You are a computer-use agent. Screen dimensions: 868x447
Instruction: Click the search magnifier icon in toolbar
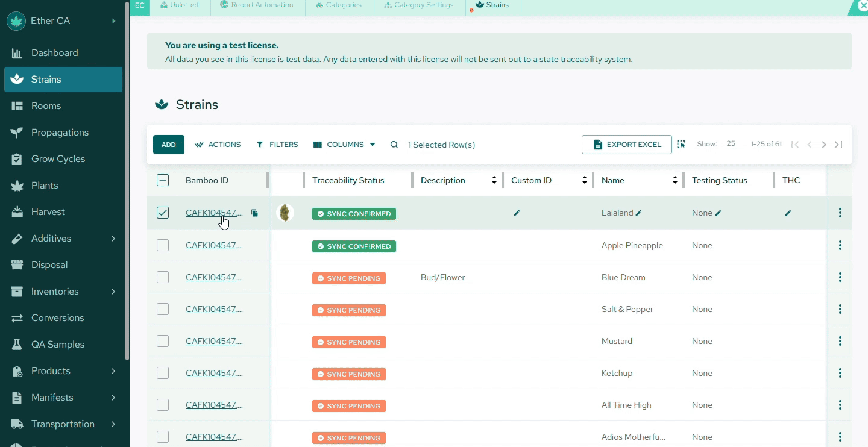pos(394,145)
